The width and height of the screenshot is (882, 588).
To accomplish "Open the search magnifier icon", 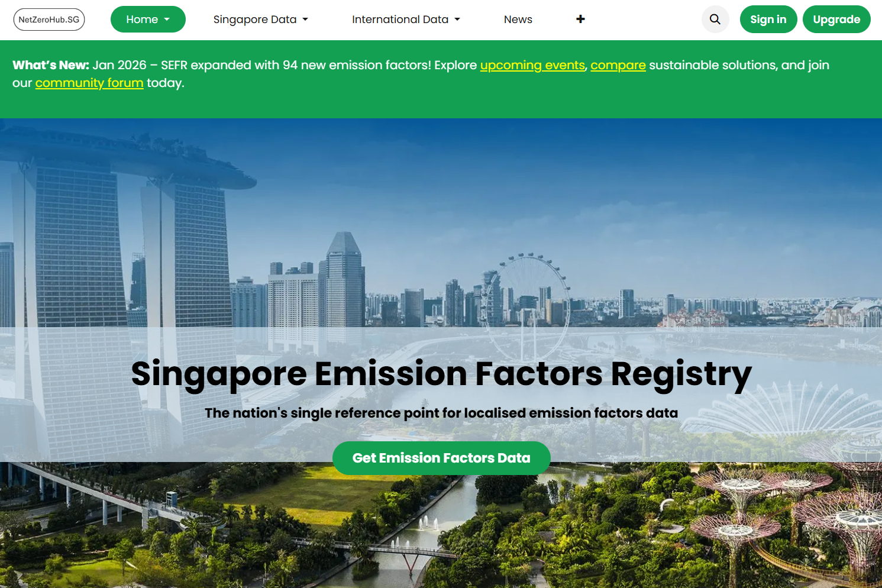I will pyautogui.click(x=715, y=20).
